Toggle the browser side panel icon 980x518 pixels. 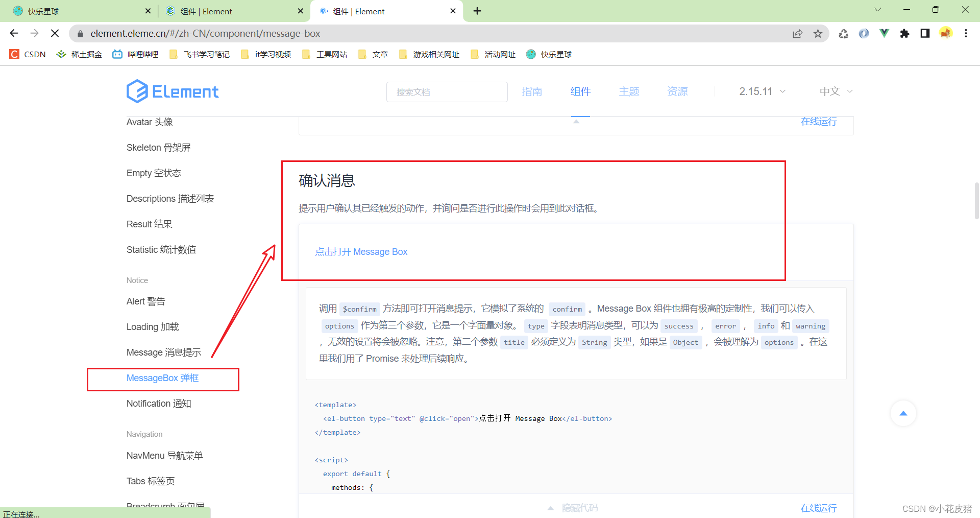click(925, 34)
